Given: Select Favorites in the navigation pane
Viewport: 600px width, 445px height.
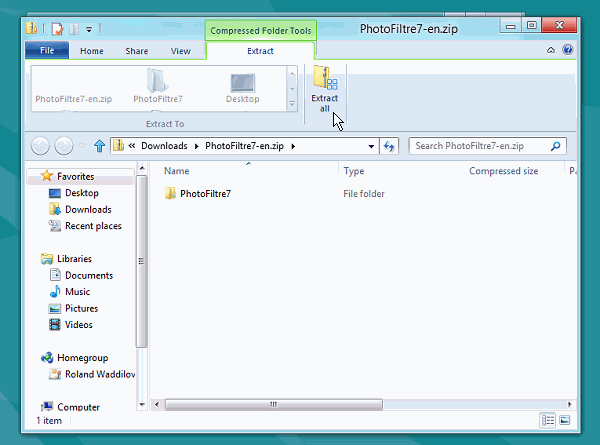Looking at the screenshot, I should 75,176.
